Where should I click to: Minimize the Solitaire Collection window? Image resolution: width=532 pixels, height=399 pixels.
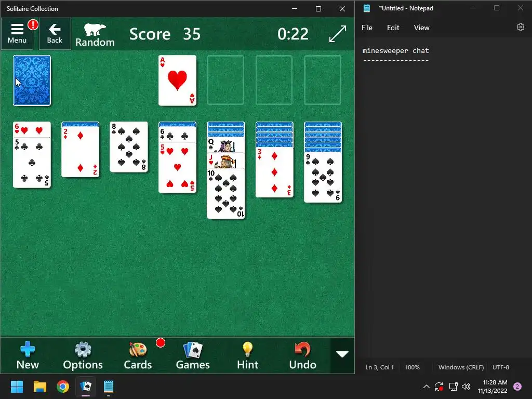295,9
